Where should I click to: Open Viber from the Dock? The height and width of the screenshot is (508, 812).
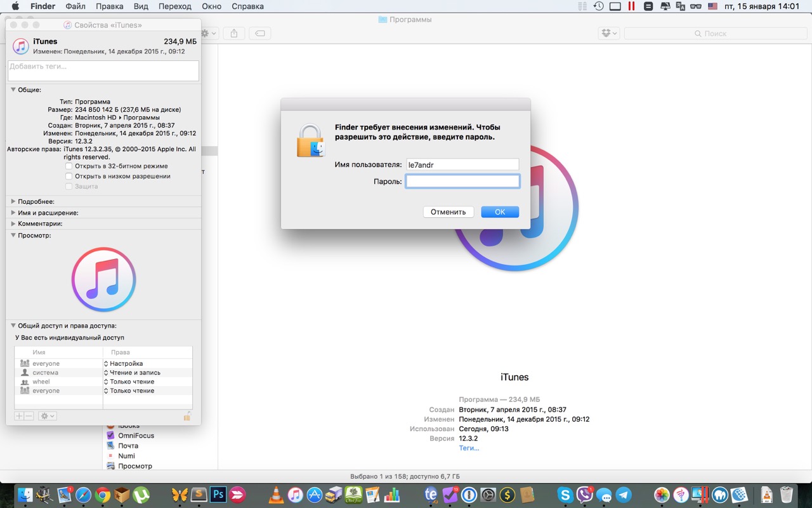[584, 495]
